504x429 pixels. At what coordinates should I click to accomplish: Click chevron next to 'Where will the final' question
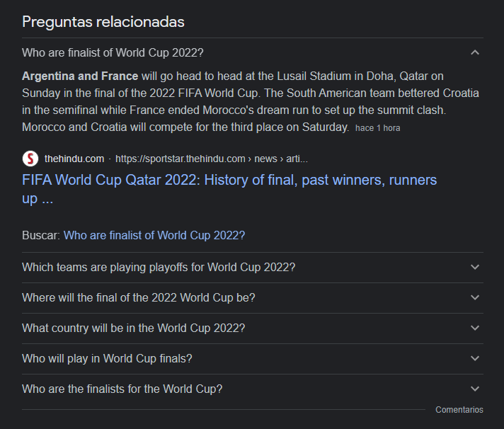coord(475,297)
